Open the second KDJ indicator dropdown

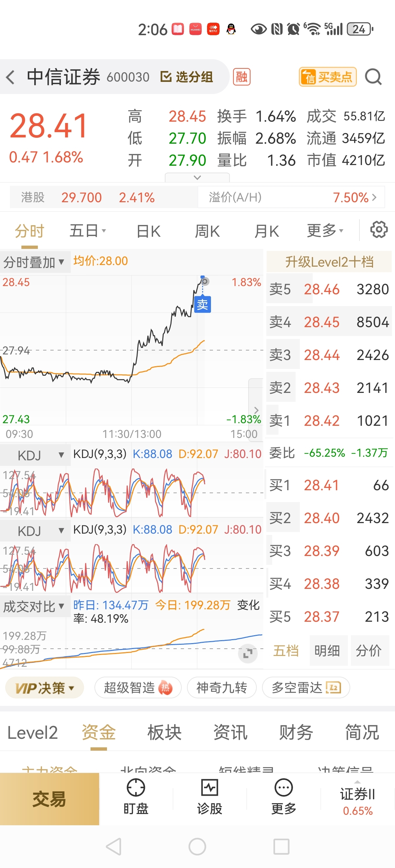tap(35, 531)
